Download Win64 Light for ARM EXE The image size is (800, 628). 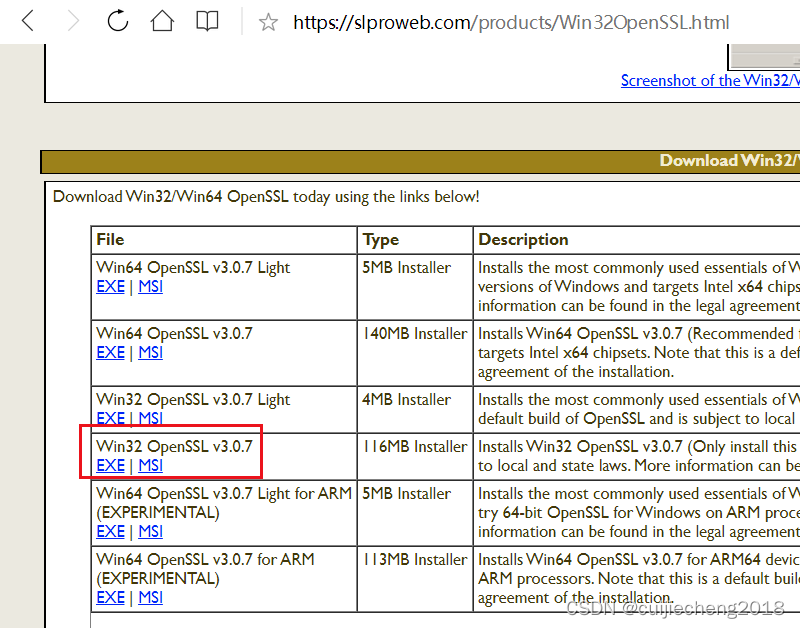coord(110,531)
